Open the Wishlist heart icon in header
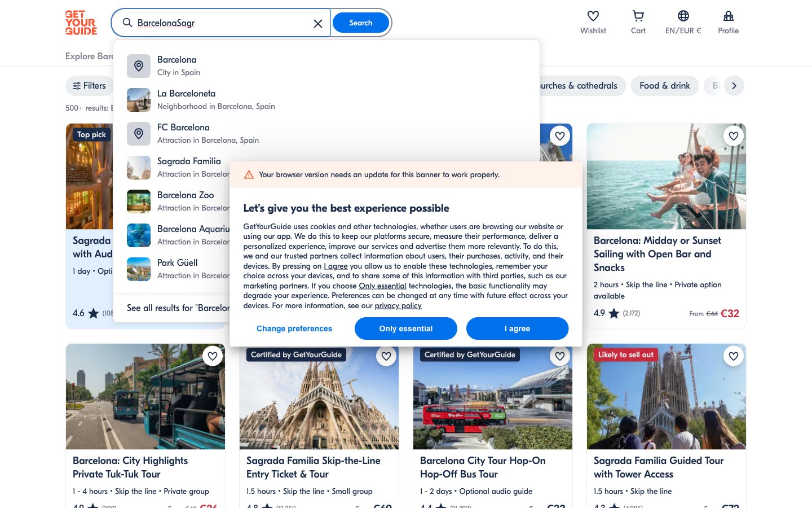The image size is (812, 508). (x=593, y=16)
